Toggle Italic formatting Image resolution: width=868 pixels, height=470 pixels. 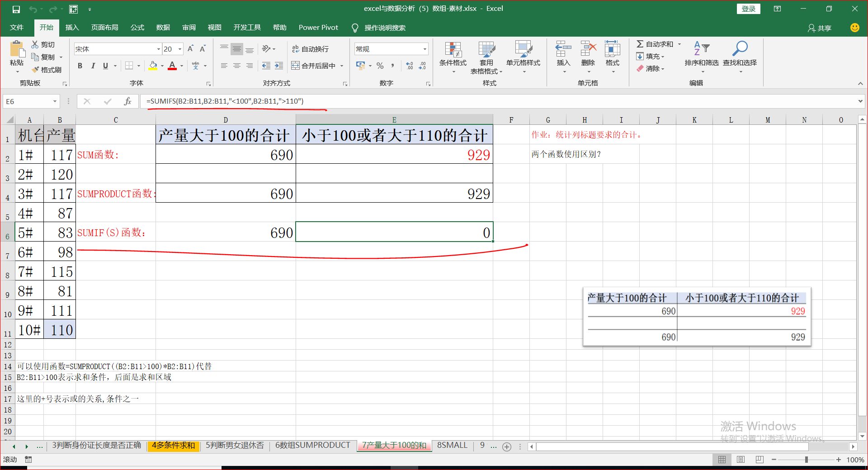(x=93, y=66)
